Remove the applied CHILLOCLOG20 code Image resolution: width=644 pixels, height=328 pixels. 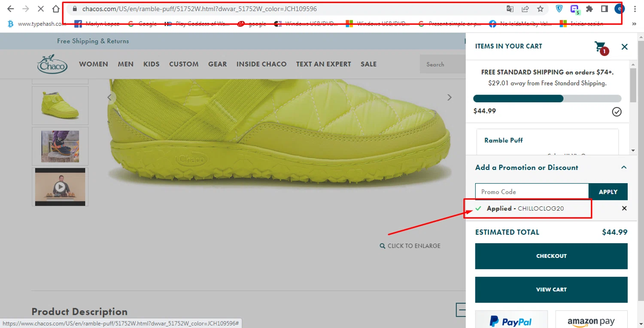click(624, 208)
